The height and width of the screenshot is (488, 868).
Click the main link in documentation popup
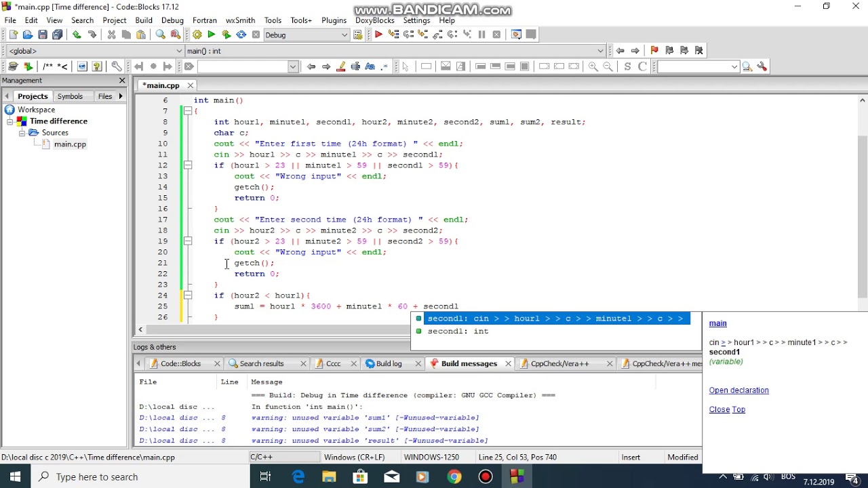[717, 323]
